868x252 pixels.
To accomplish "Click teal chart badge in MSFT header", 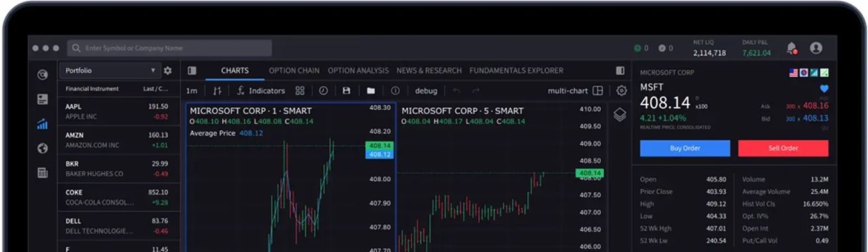I will 814,73.
